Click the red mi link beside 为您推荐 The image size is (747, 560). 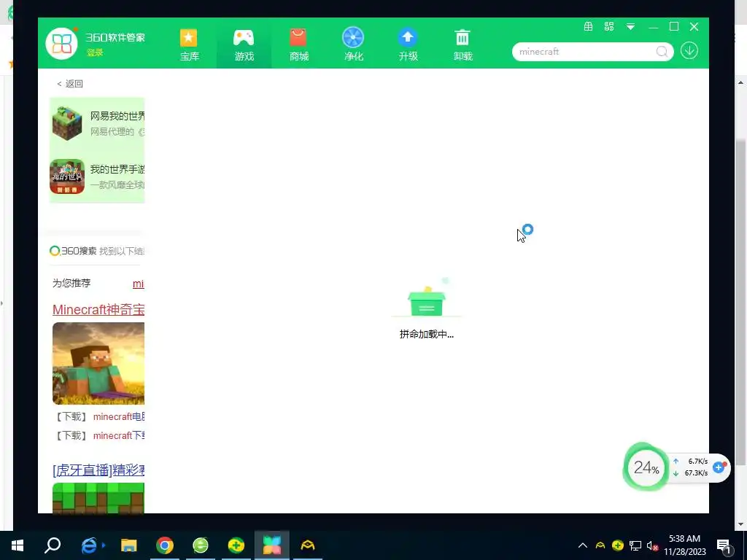click(x=138, y=284)
